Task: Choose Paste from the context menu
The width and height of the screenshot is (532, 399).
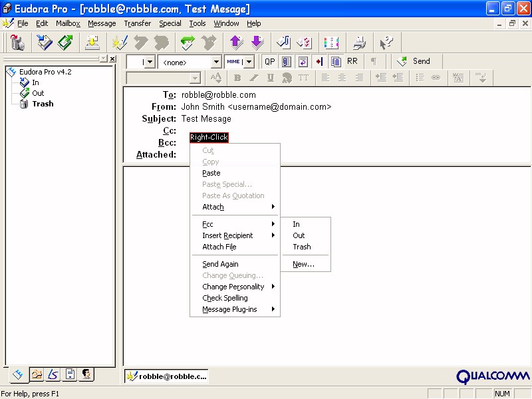Action: click(x=235, y=173)
